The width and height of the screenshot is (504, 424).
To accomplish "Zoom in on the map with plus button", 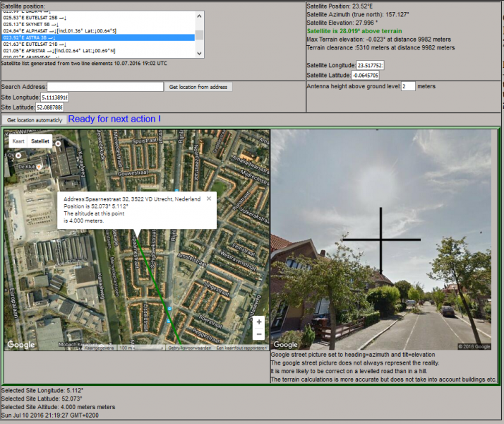I will click(x=259, y=322).
